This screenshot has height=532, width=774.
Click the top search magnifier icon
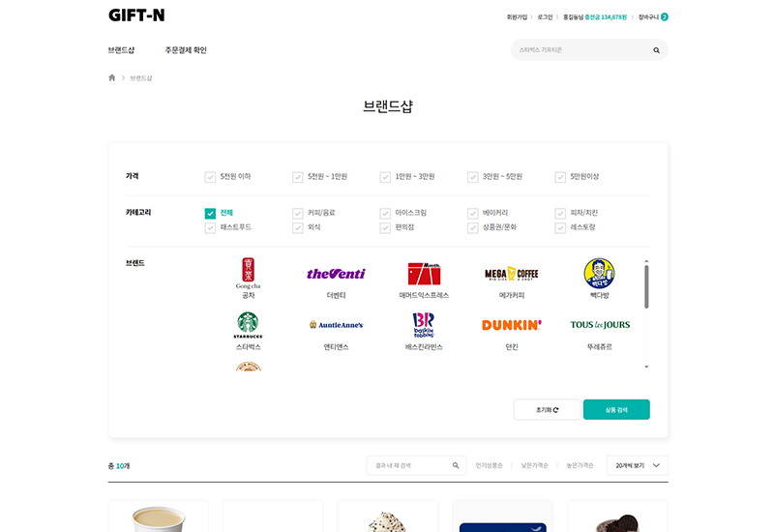point(656,50)
